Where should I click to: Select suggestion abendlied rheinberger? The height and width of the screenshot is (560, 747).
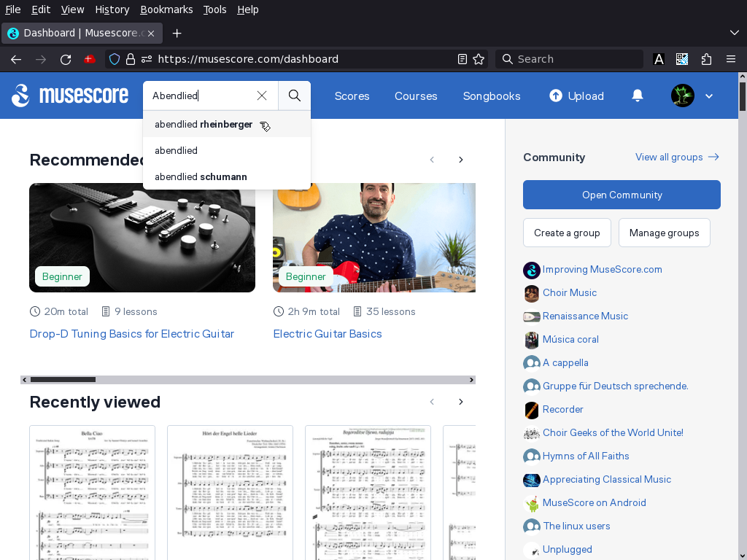tap(227, 124)
